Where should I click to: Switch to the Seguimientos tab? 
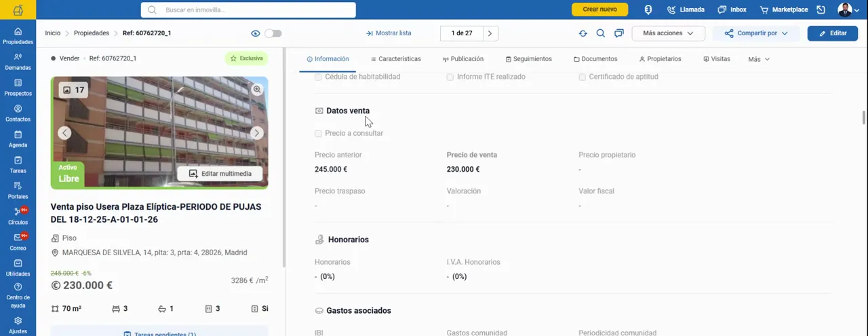point(528,59)
